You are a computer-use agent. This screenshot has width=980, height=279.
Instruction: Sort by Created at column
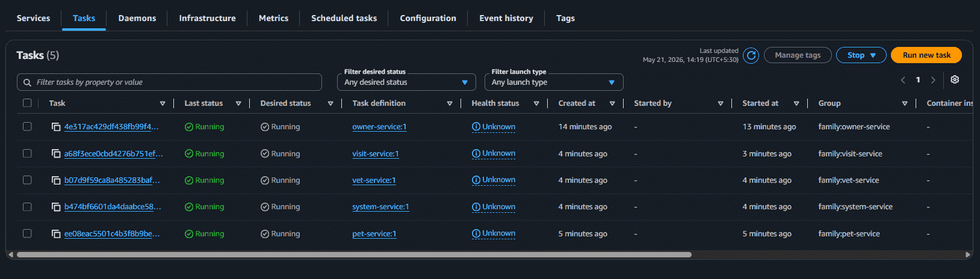[612, 103]
